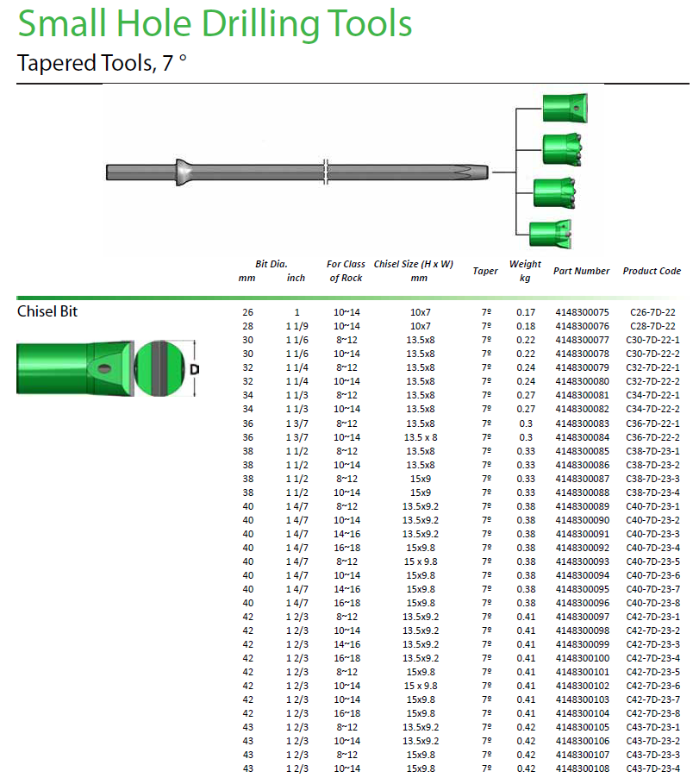Image resolution: width=693 pixels, height=784 pixels.
Task: Click the Part Number column header
Action: tap(581, 271)
